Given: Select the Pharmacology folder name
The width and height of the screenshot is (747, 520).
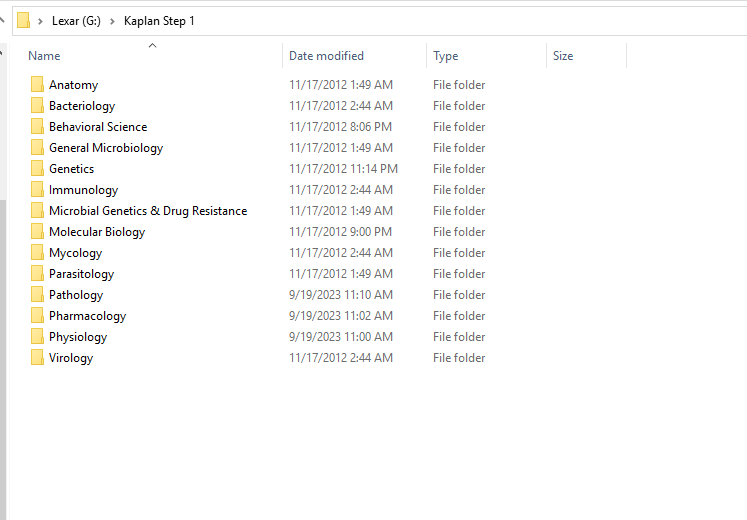Looking at the screenshot, I should click(x=87, y=316).
